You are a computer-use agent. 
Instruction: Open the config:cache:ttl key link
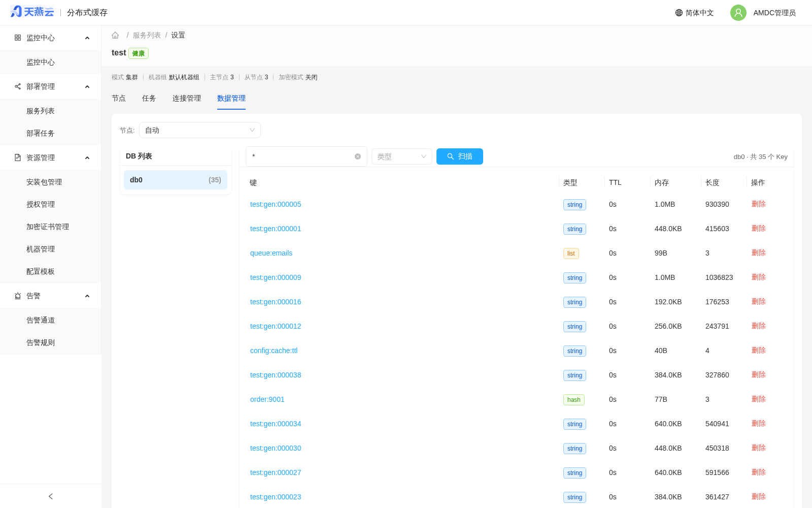pos(274,351)
